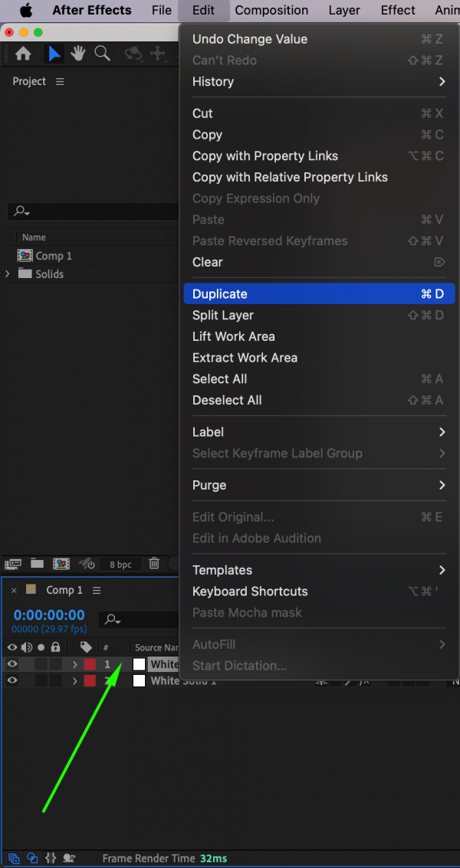Lock layer 1 using the lock column
This screenshot has width=460, height=868.
tap(54, 664)
